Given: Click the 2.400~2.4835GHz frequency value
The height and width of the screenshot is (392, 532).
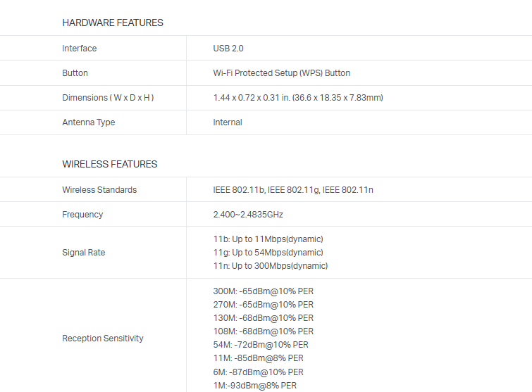Looking at the screenshot, I should coord(248,215).
